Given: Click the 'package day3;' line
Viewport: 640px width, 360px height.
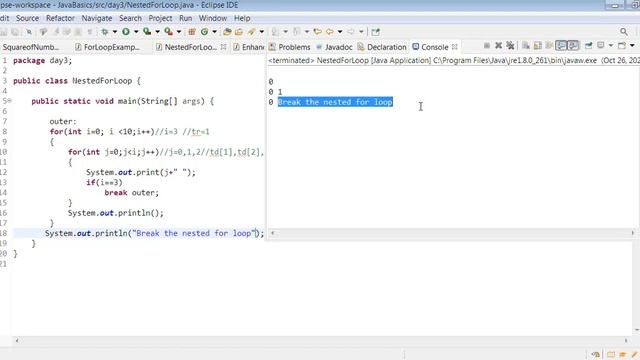Looking at the screenshot, I should 42,61.
